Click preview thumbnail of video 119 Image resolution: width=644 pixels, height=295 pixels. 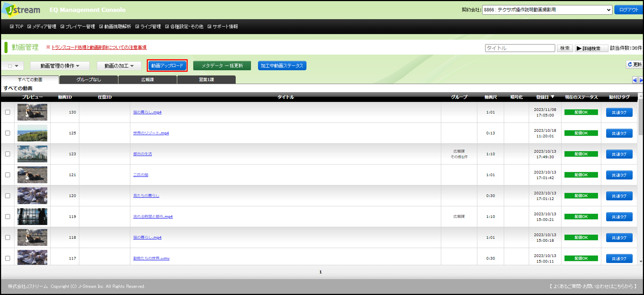point(32,216)
